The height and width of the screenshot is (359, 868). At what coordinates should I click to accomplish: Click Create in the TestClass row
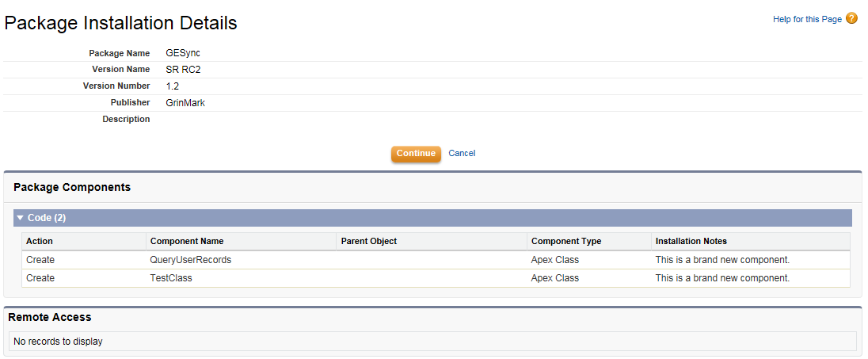(40, 278)
